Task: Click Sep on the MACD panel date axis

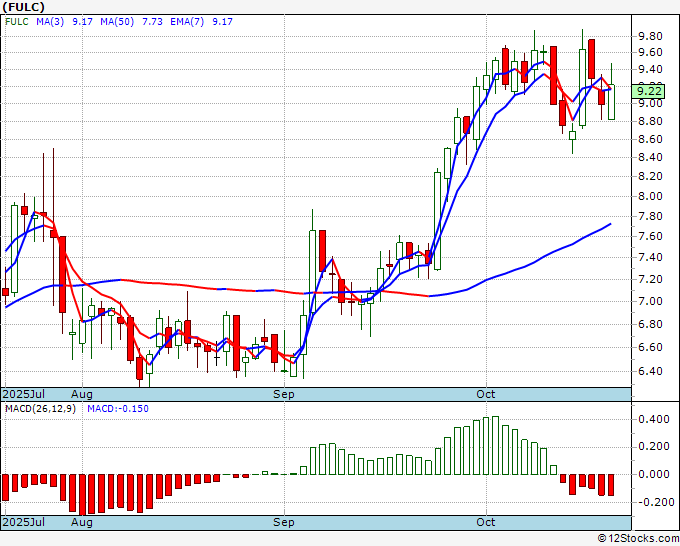Action: point(284,522)
